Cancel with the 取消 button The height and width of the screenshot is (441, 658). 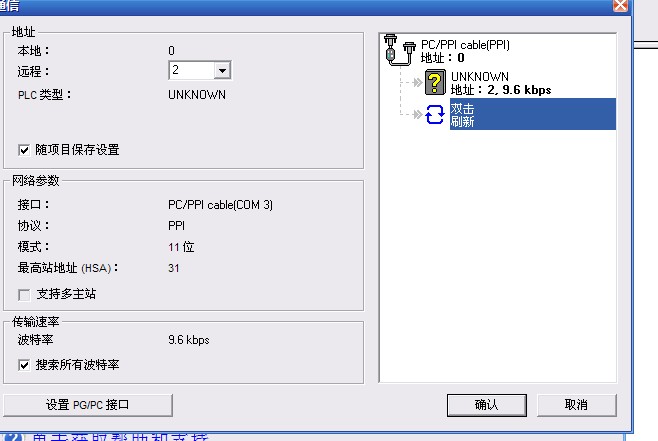pos(576,405)
